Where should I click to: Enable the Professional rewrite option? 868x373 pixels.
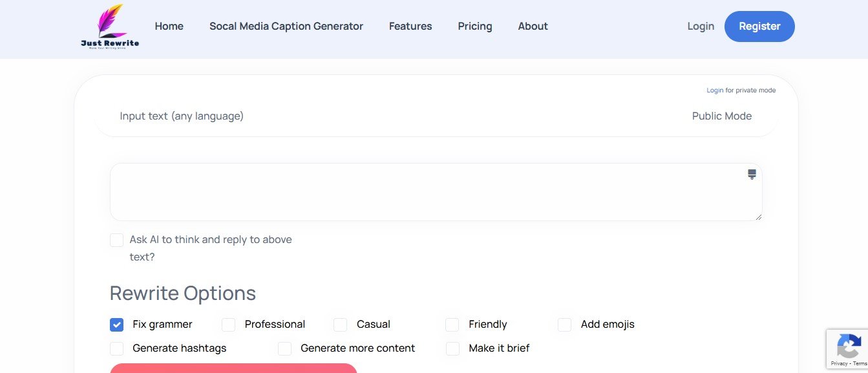tap(228, 325)
